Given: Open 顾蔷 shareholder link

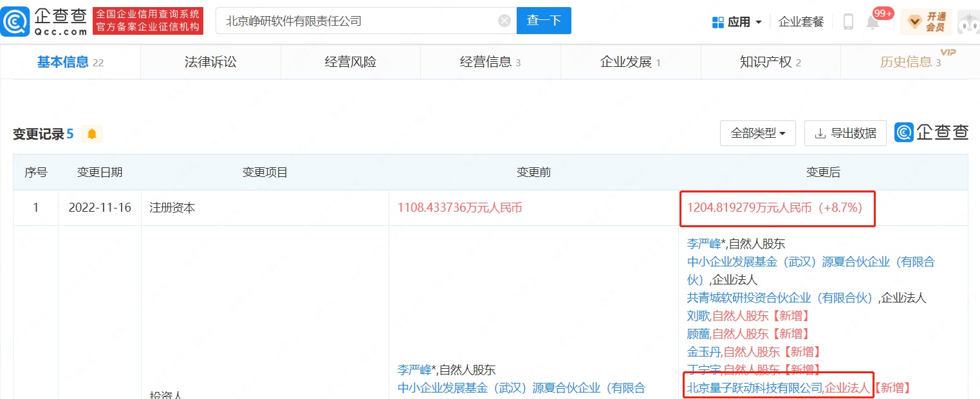Looking at the screenshot, I should pyautogui.click(x=698, y=334).
